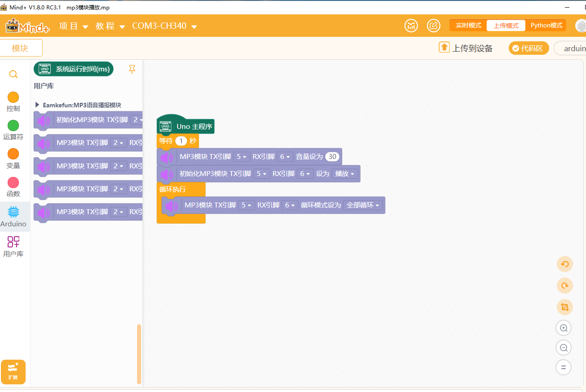
Task: Collapse the Eamkefun MP3 module section
Action: tap(37, 105)
